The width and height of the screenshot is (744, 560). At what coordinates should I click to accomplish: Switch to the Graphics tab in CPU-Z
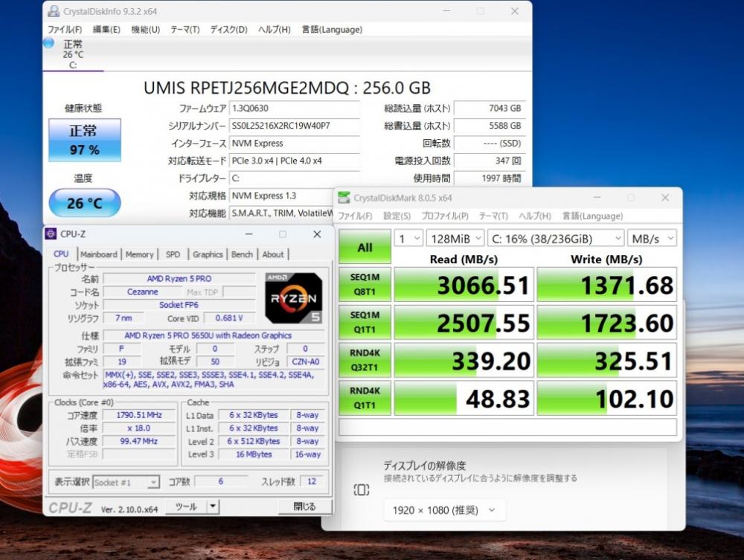click(208, 254)
